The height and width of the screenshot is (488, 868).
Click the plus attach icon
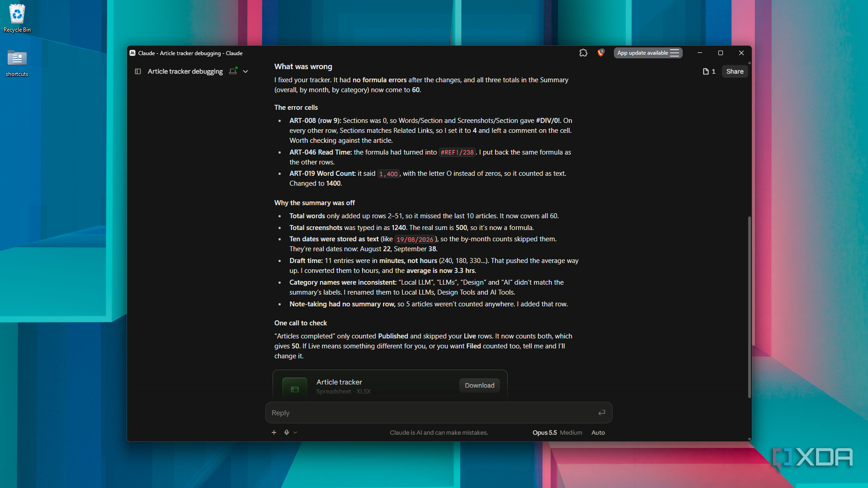[x=274, y=432]
